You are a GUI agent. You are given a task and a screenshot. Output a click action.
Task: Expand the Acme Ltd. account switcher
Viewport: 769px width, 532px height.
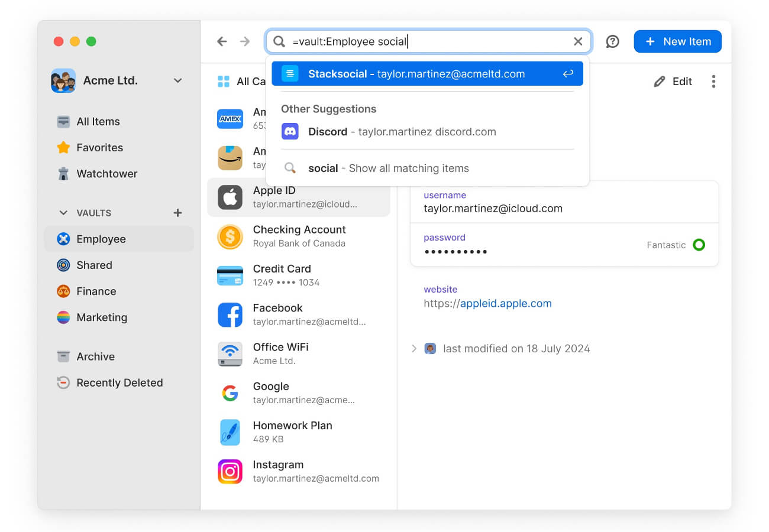tap(178, 80)
